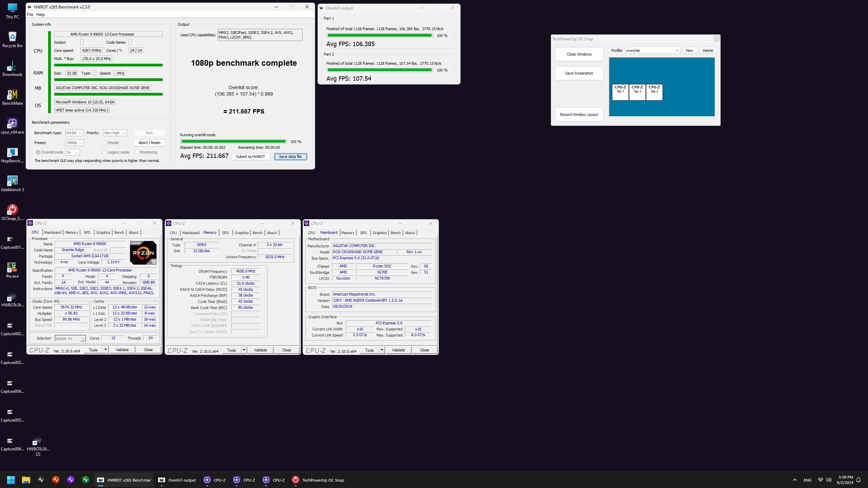The image size is (868, 488).
Task: Open OC Snap Profile cruncher dropdown
Action: [x=652, y=50]
